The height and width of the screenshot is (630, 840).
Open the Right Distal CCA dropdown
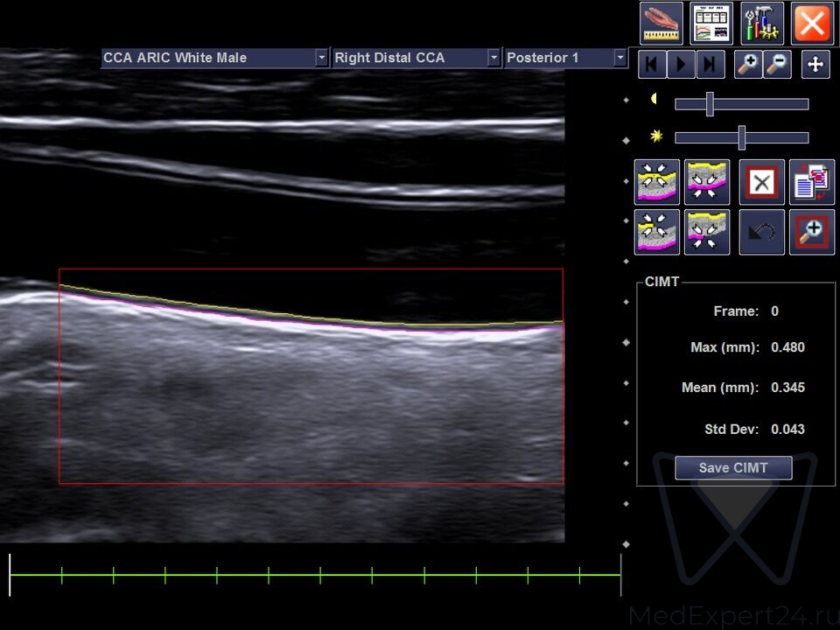click(493, 58)
